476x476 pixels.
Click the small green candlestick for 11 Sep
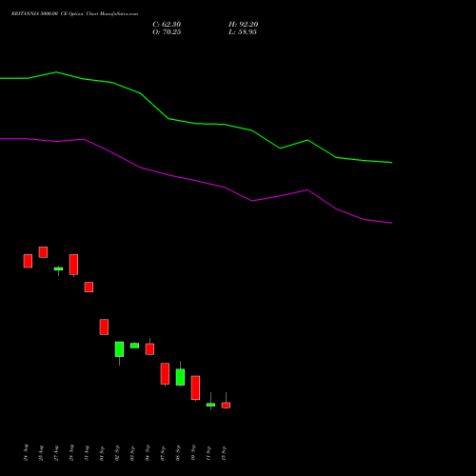[210, 405]
